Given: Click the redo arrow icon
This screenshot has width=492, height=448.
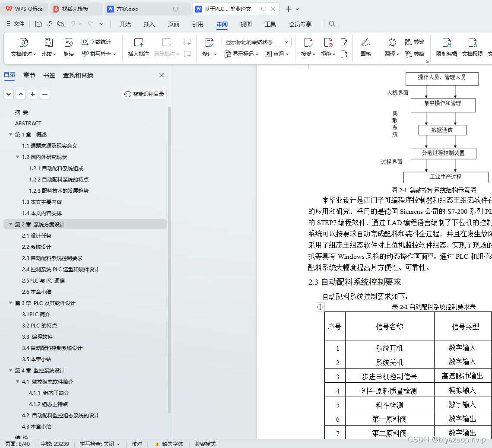Looking at the screenshot, I should [90, 24].
